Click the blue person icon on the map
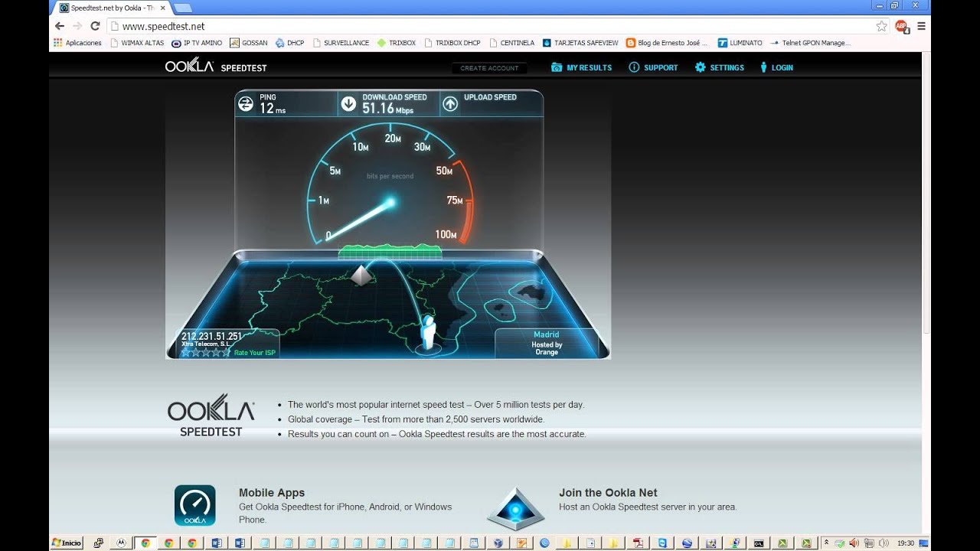980x551 pixels. pyautogui.click(x=429, y=333)
